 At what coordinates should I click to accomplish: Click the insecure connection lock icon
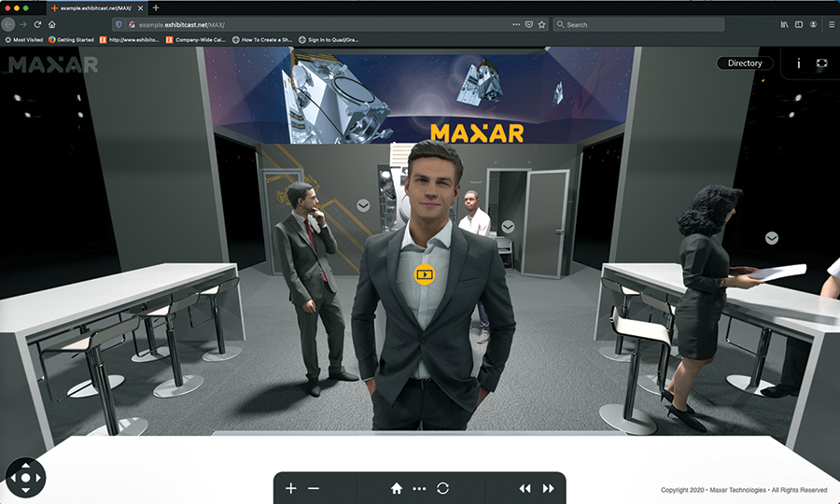point(132,24)
